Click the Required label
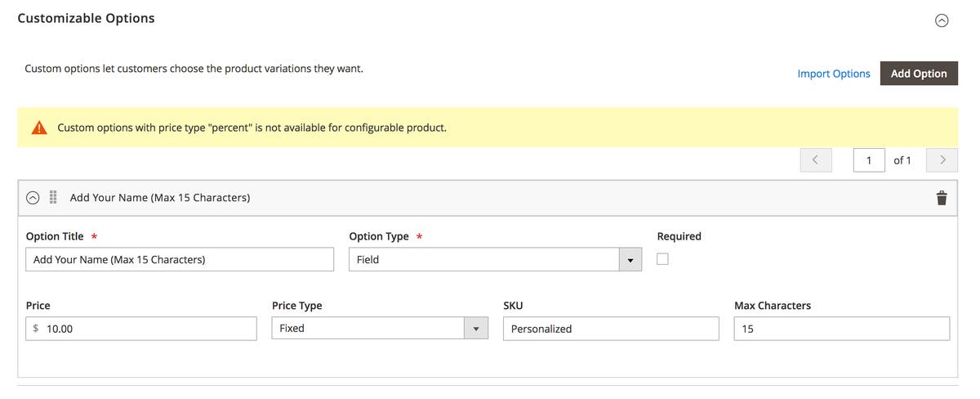This screenshot has height=399, width=980. click(x=679, y=236)
